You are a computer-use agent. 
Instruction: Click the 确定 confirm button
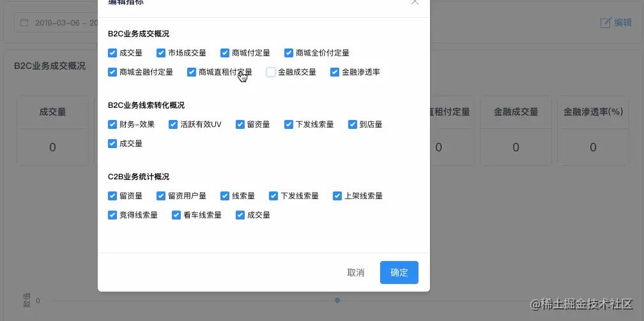coord(399,272)
